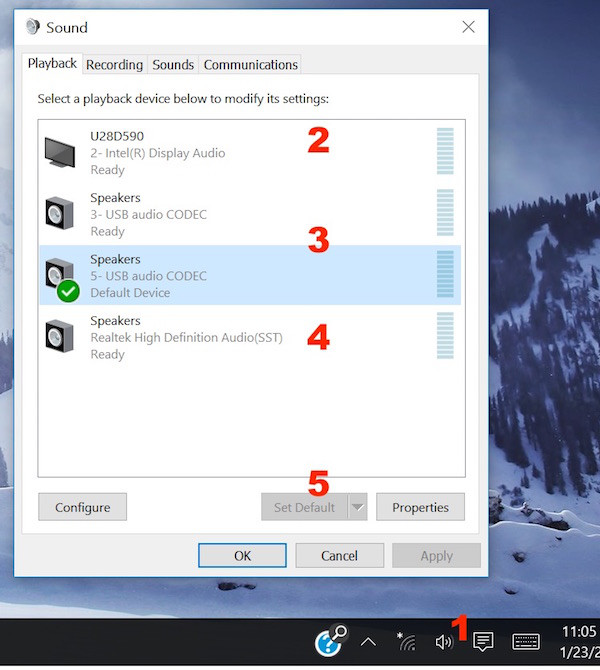600x670 pixels.
Task: Open the volume speaker icon in taskbar
Action: point(444,642)
